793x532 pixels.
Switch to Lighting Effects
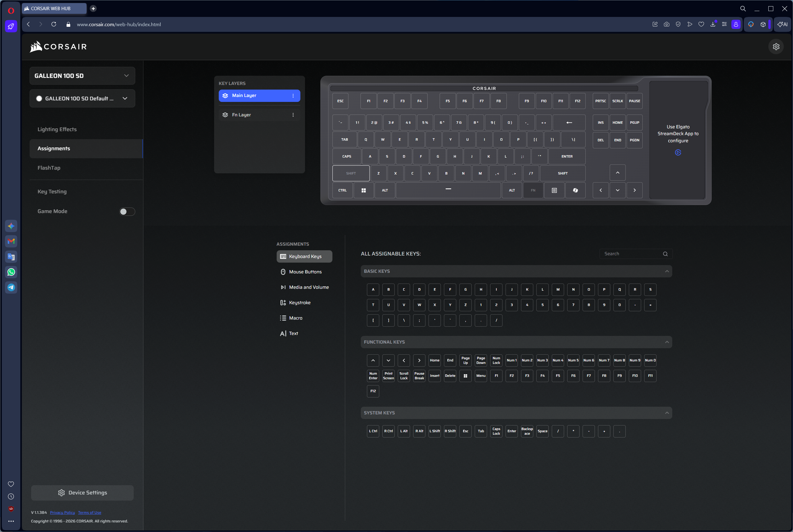click(57, 129)
